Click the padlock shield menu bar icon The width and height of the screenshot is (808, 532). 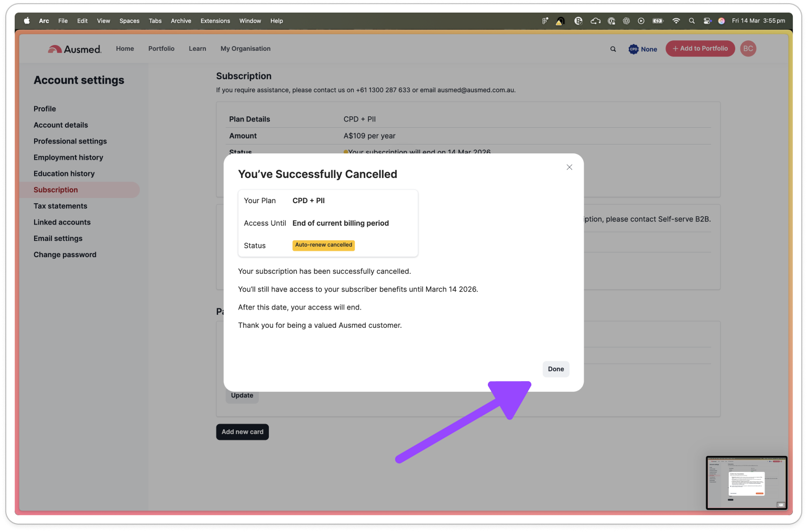click(x=611, y=21)
